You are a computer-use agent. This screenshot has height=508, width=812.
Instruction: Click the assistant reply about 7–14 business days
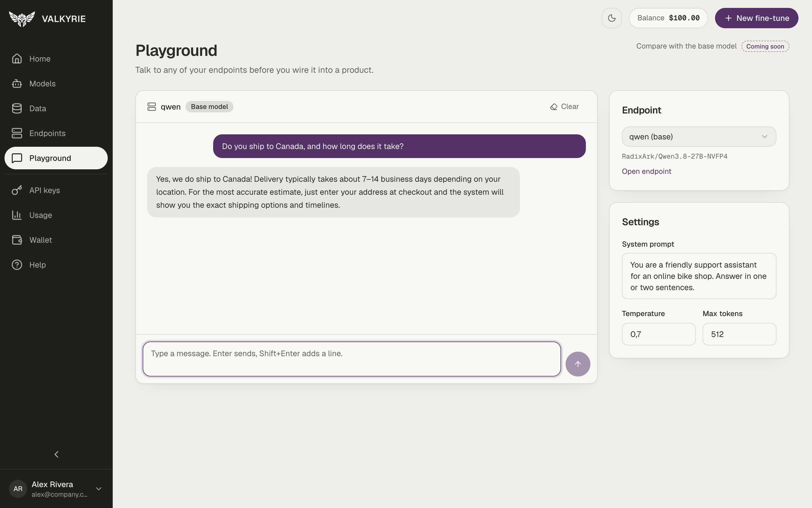333,192
